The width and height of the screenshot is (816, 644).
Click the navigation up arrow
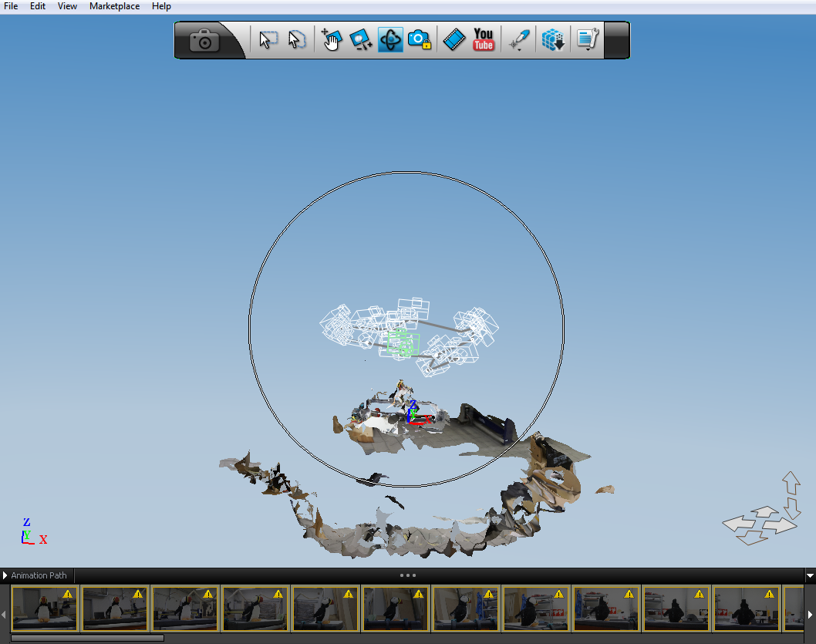pyautogui.click(x=791, y=483)
